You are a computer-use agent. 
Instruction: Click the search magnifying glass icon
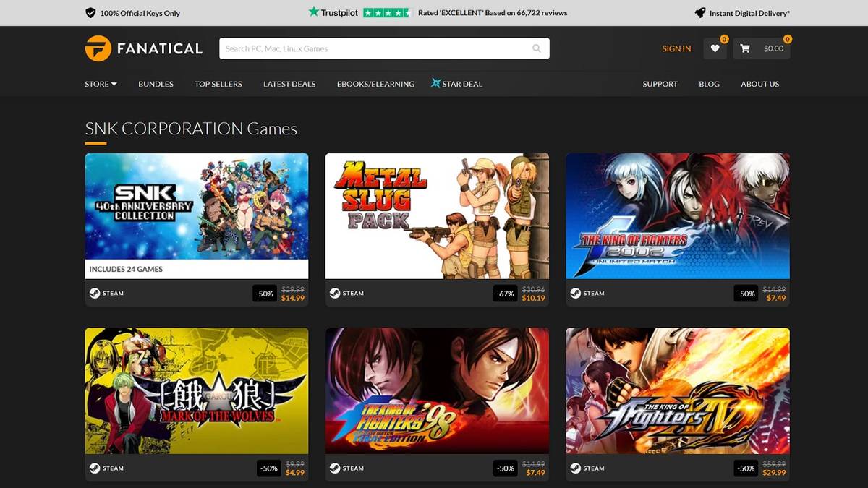click(537, 48)
